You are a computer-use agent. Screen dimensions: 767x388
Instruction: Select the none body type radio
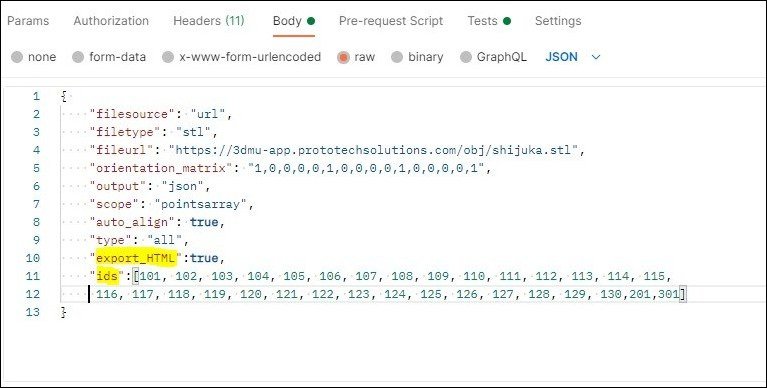click(x=17, y=57)
